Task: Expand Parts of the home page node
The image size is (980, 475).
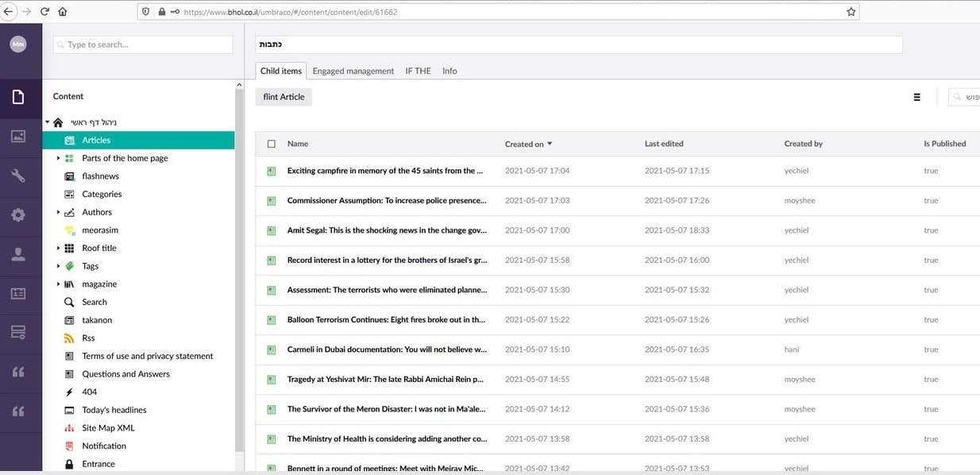Action: pyautogui.click(x=58, y=158)
